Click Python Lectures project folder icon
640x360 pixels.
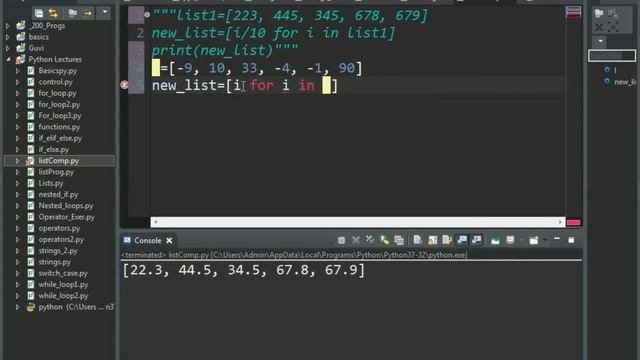click(x=20, y=60)
